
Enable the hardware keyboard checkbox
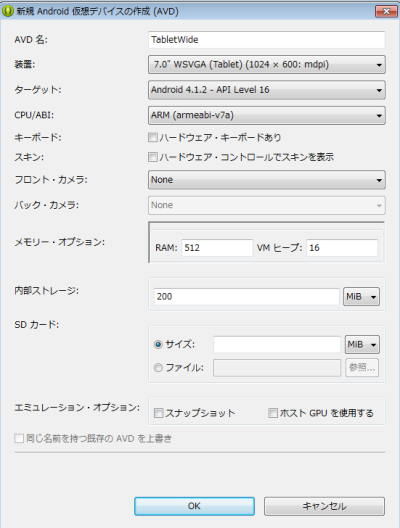coord(153,137)
